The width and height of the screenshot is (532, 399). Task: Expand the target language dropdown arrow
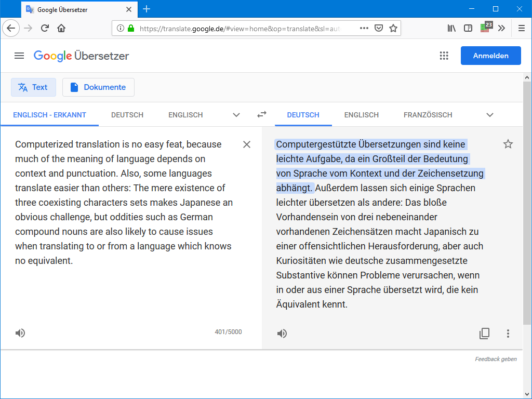click(489, 115)
